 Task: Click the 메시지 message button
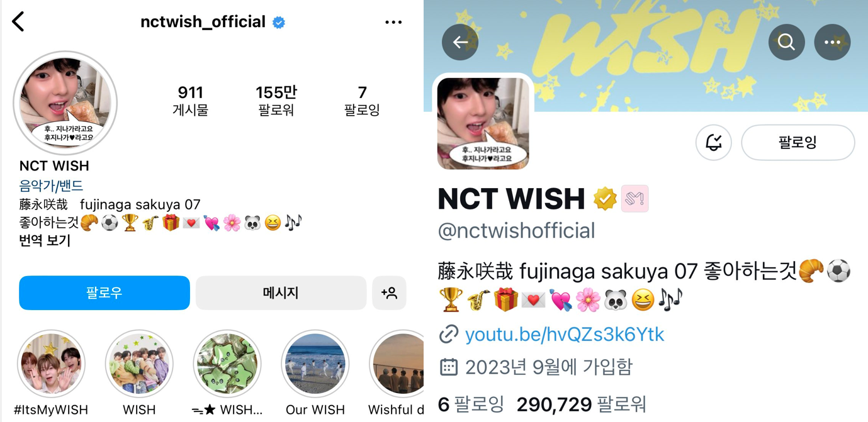[281, 292]
